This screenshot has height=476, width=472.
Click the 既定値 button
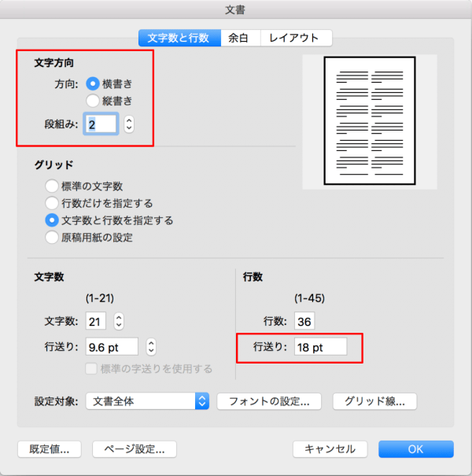pos(50,449)
